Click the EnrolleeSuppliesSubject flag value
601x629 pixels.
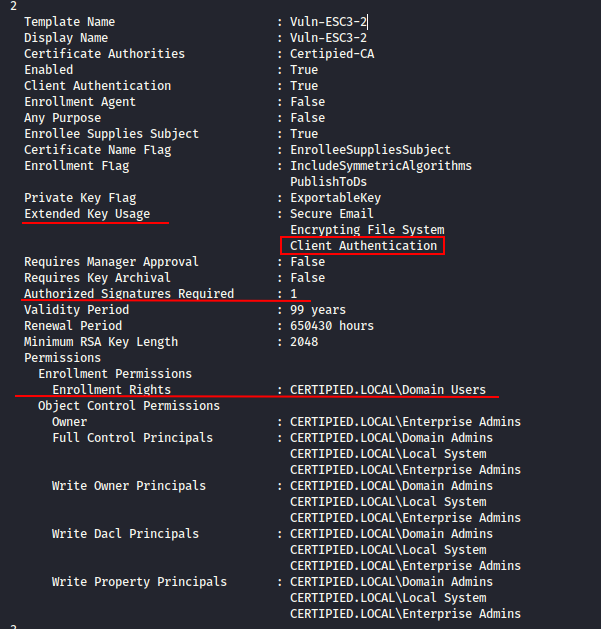click(370, 150)
